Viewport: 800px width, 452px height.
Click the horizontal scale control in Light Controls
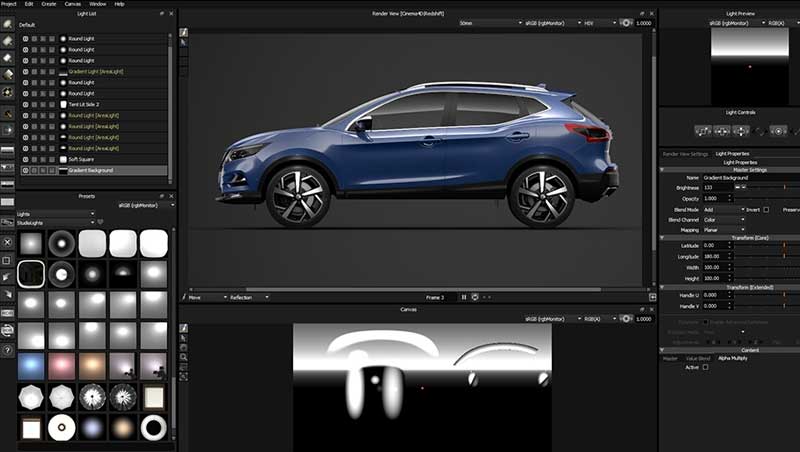pyautogui.click(x=722, y=131)
